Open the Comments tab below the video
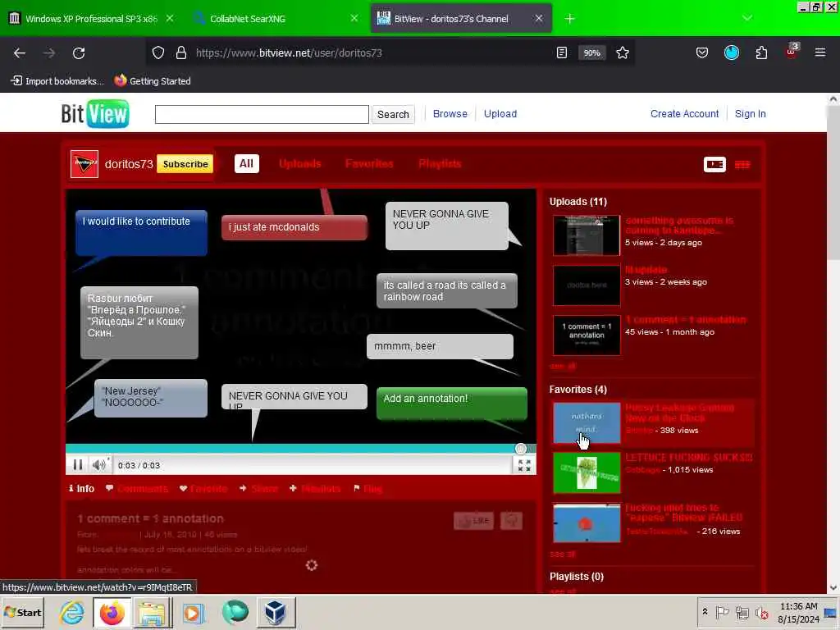This screenshot has height=630, width=840. [x=137, y=489]
